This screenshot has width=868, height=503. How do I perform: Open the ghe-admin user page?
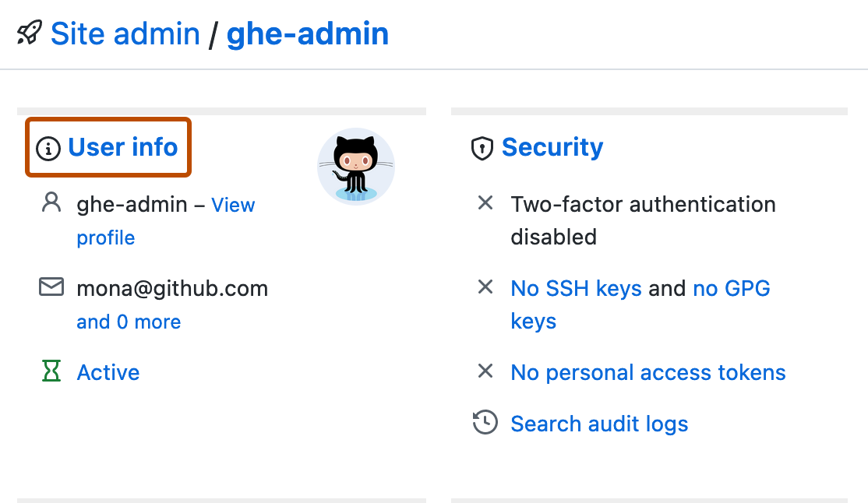point(307,33)
